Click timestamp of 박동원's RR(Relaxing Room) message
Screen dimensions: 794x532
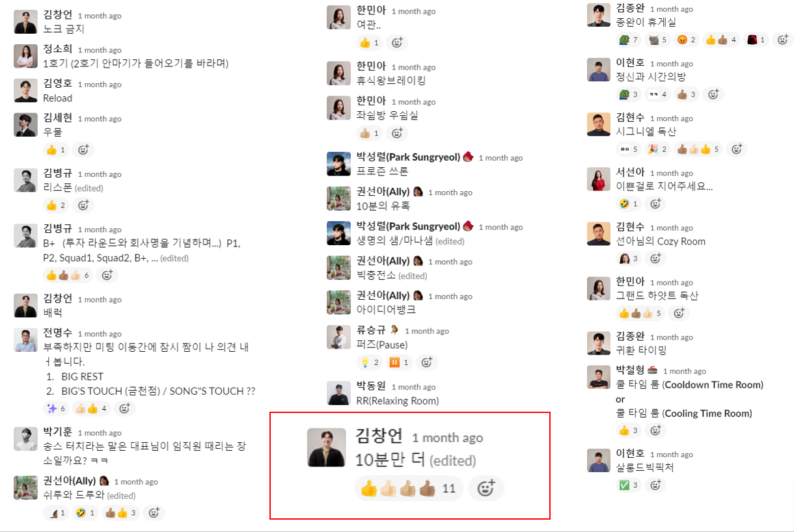pos(413,387)
